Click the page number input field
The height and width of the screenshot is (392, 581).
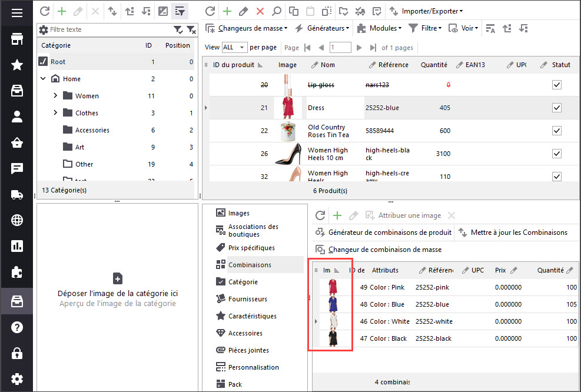pos(340,48)
